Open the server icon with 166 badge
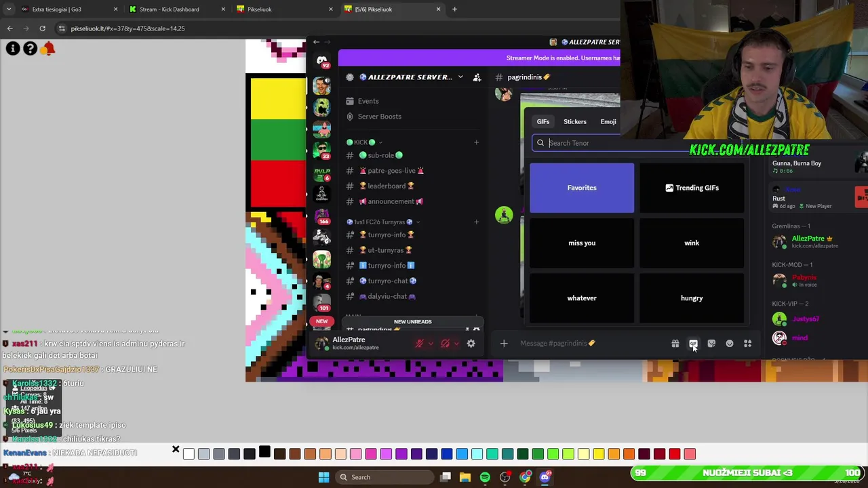The image size is (868, 488). click(x=322, y=216)
